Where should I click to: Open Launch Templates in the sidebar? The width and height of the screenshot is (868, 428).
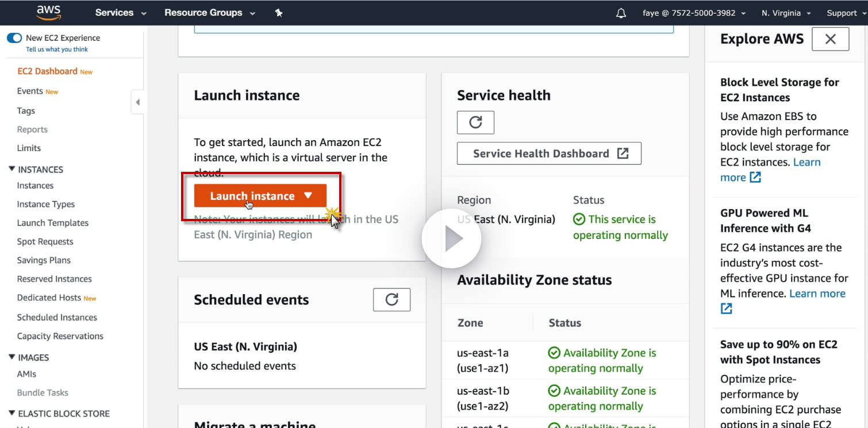click(x=53, y=223)
